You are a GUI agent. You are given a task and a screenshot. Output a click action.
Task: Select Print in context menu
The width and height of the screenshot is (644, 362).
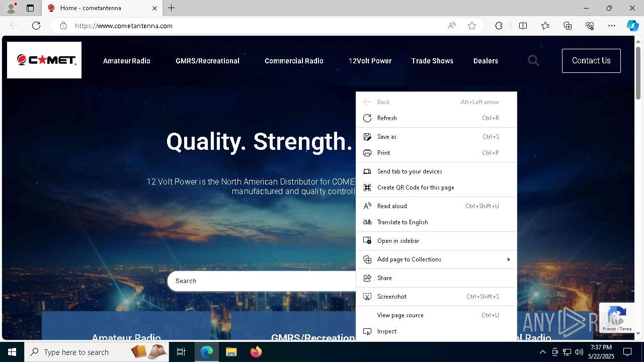tap(436, 153)
